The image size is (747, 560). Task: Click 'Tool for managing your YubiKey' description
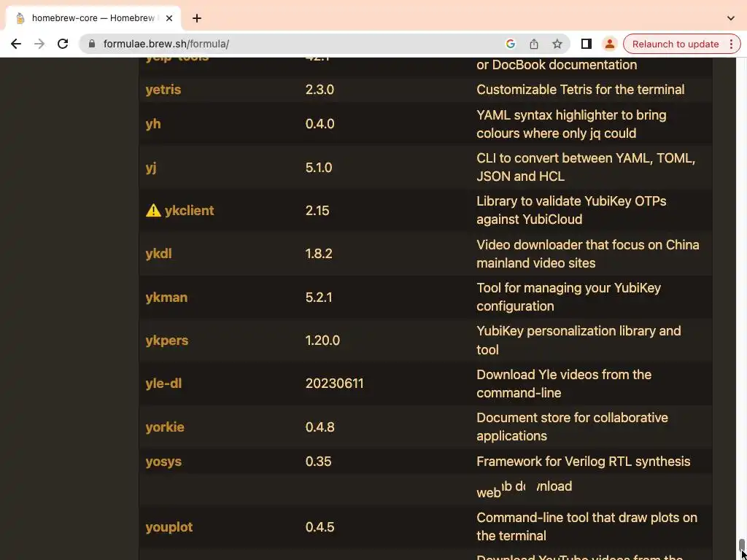click(x=568, y=297)
